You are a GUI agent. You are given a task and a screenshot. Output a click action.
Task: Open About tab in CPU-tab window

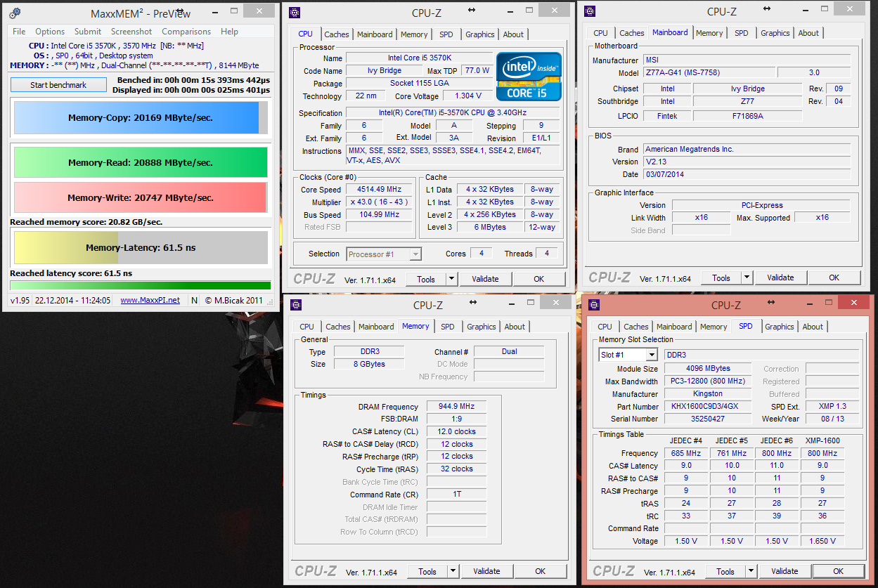click(x=513, y=34)
